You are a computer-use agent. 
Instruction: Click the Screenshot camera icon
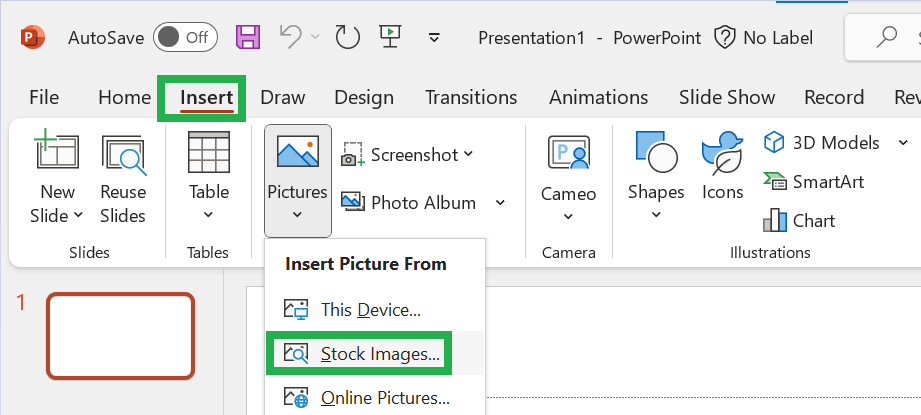click(x=352, y=154)
